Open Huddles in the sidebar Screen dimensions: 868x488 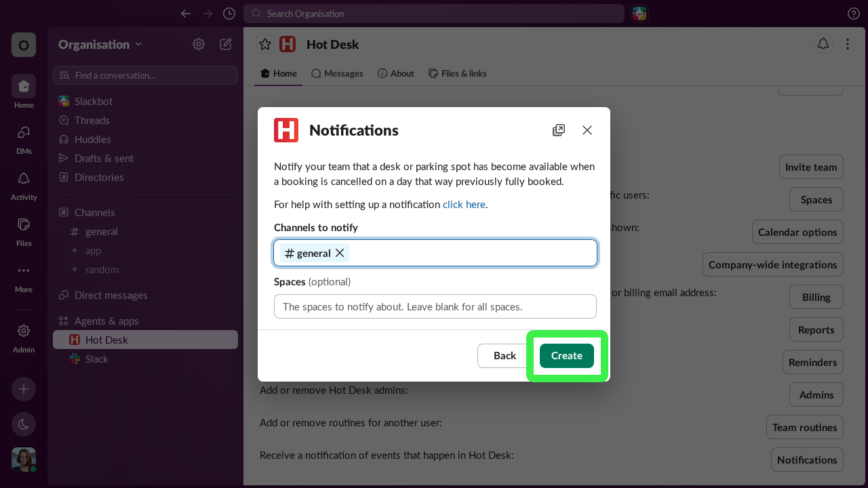[x=145, y=139]
